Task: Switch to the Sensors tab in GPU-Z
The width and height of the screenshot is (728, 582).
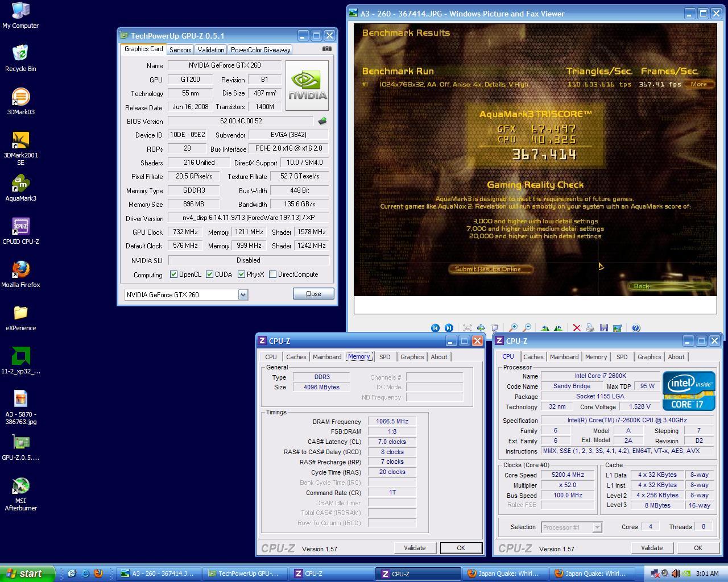Action: click(180, 50)
